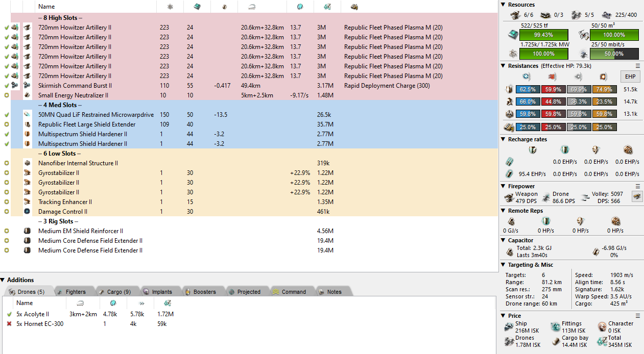Screen dimensions: 644x354
Task: Toggle the Republic Fleet Large Shield Extender state
Action: coord(7,124)
